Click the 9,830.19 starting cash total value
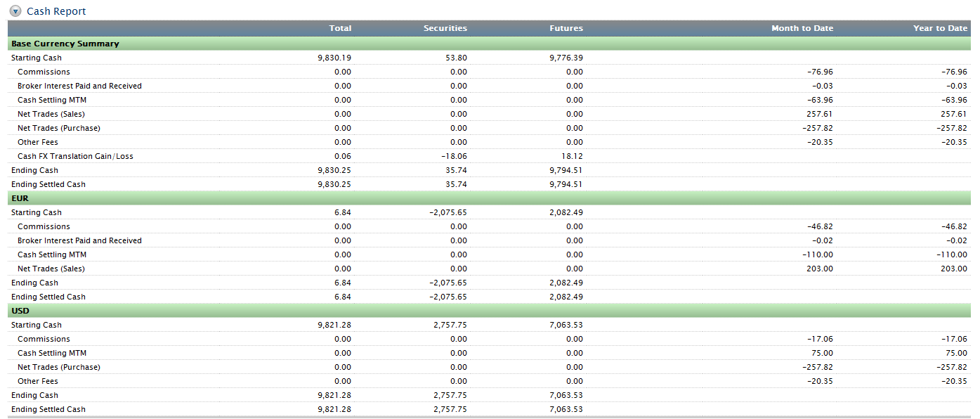 pos(334,58)
